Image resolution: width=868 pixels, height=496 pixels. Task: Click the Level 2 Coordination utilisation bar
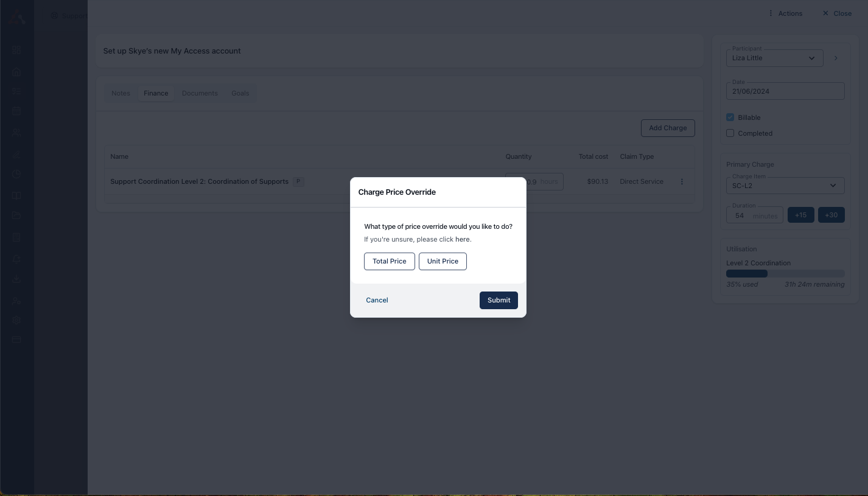[785, 274]
